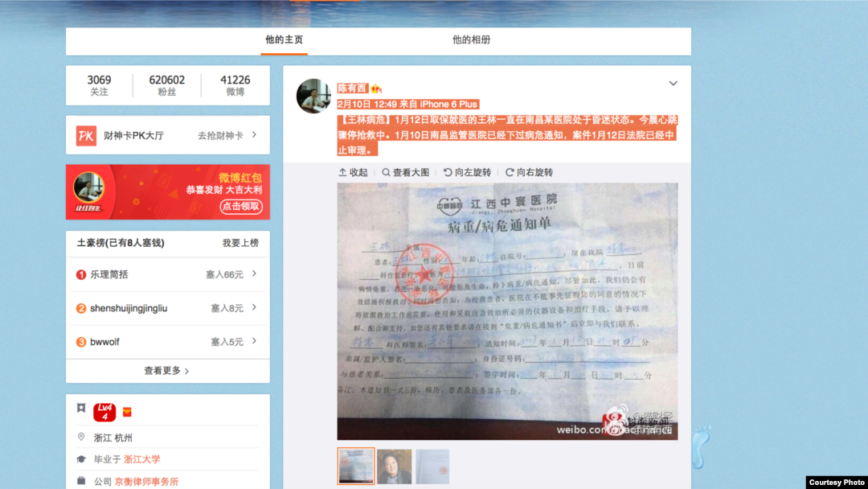Open the 京衡律师事务所 link
Image resolution: width=868 pixels, height=489 pixels.
coord(146,482)
